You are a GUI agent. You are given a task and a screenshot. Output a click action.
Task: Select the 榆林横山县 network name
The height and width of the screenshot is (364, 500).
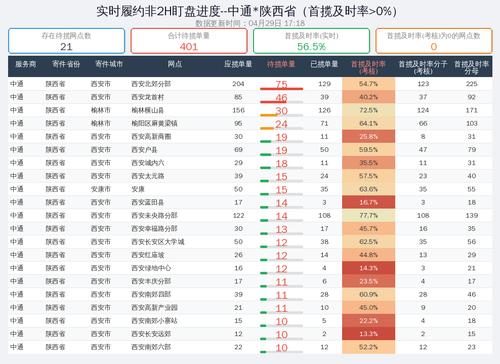[148, 110]
